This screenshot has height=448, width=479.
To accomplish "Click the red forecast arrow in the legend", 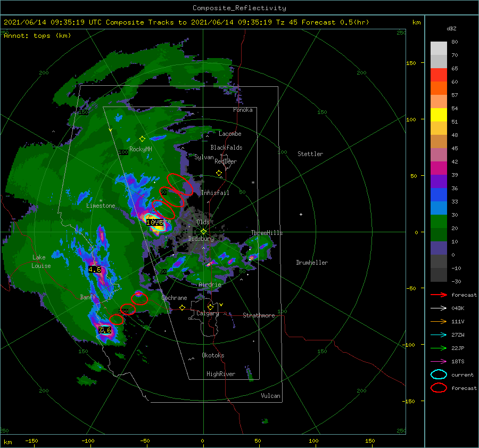I will [x=439, y=295].
